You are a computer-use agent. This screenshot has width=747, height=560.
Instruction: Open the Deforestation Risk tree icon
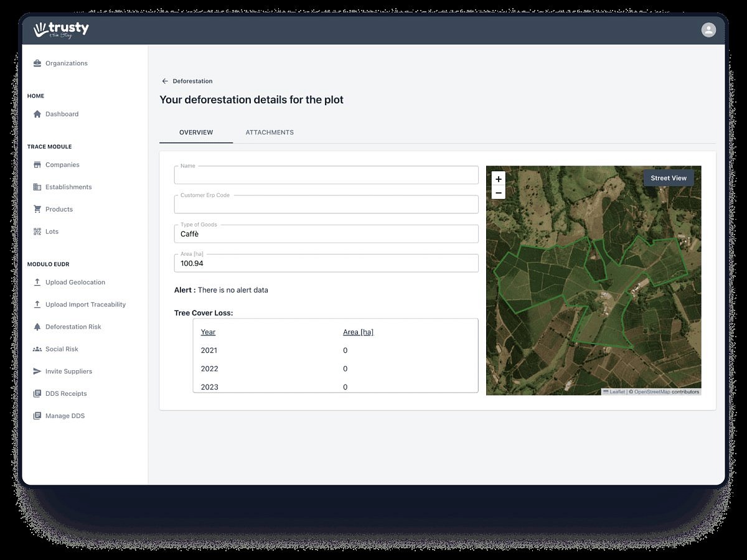37,327
